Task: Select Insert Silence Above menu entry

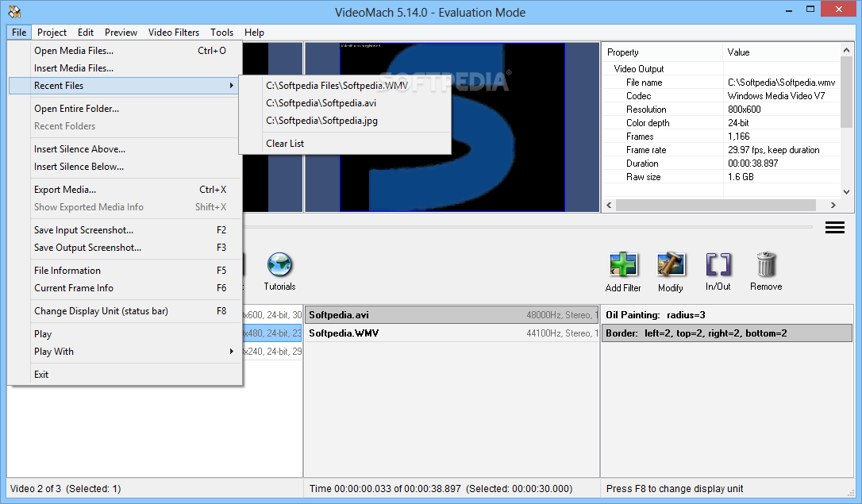Action: [125, 149]
